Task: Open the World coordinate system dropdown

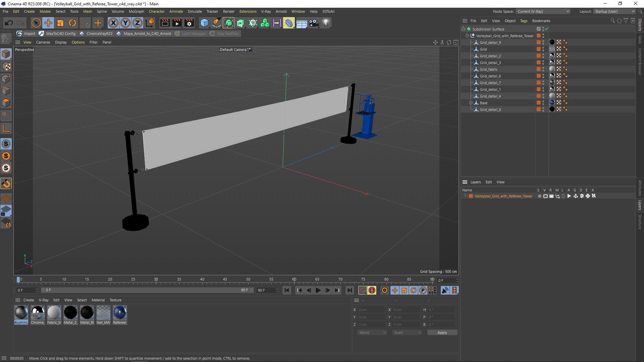Action: click(x=372, y=333)
